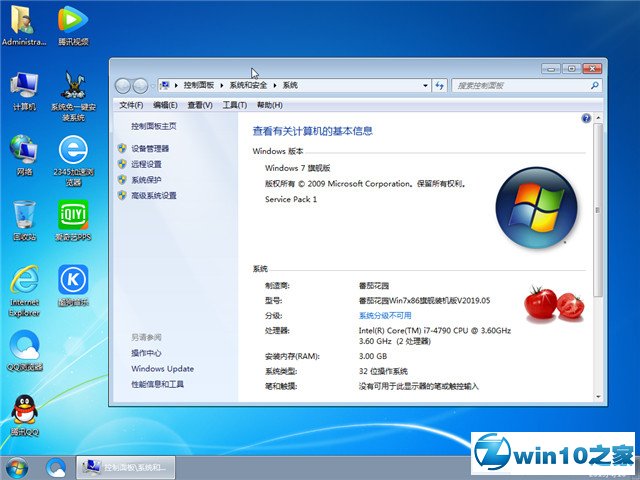
Task: Open the Recycle Bin (回收站) icon
Action: [24, 220]
